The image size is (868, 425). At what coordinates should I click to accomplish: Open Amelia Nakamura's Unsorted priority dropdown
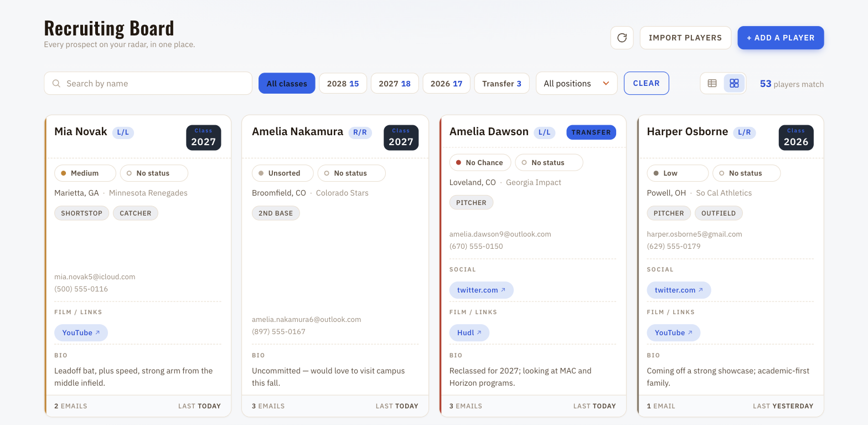[x=283, y=173]
